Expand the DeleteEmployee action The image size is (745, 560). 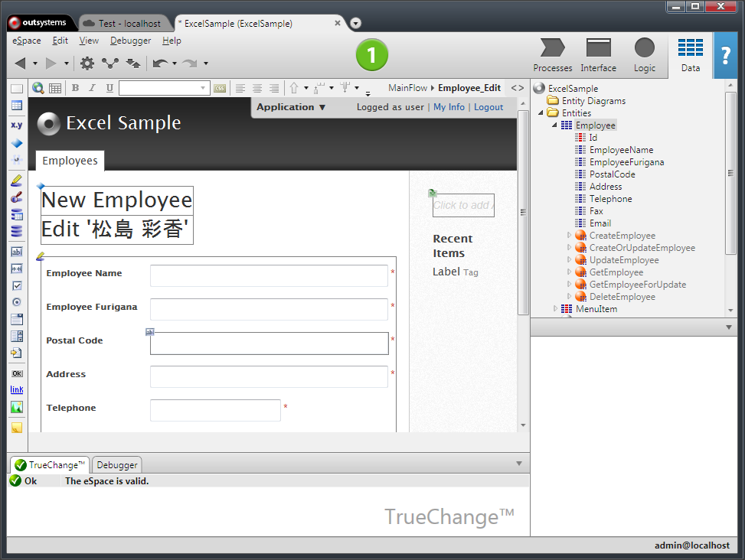click(x=569, y=297)
